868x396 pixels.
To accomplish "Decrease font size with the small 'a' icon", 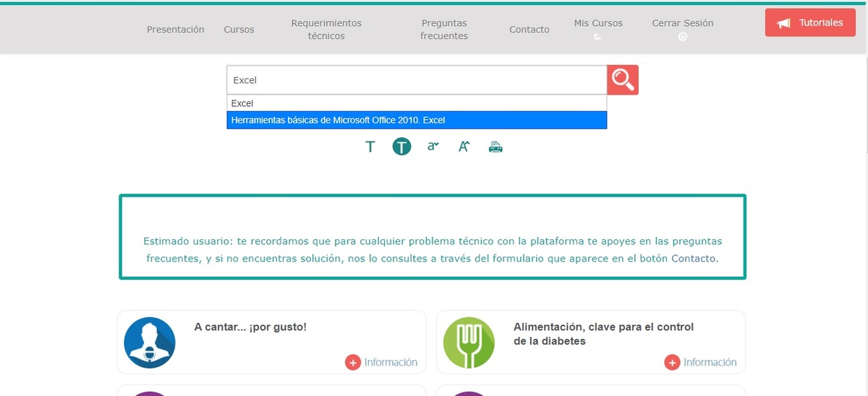I will coord(433,147).
